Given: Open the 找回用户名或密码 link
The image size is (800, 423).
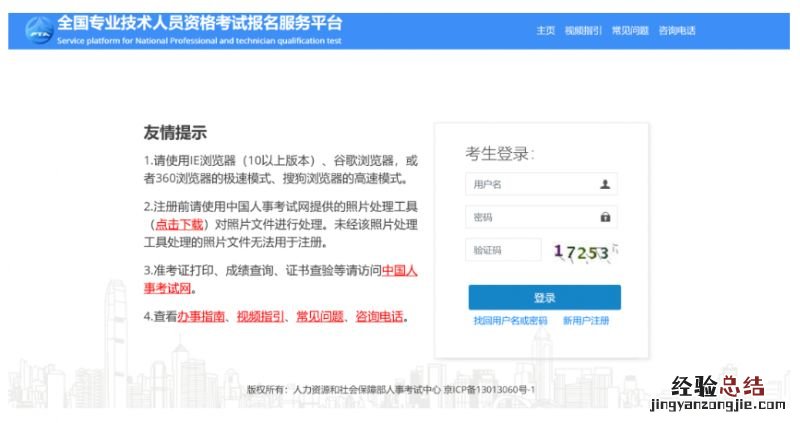Looking at the screenshot, I should (510, 320).
